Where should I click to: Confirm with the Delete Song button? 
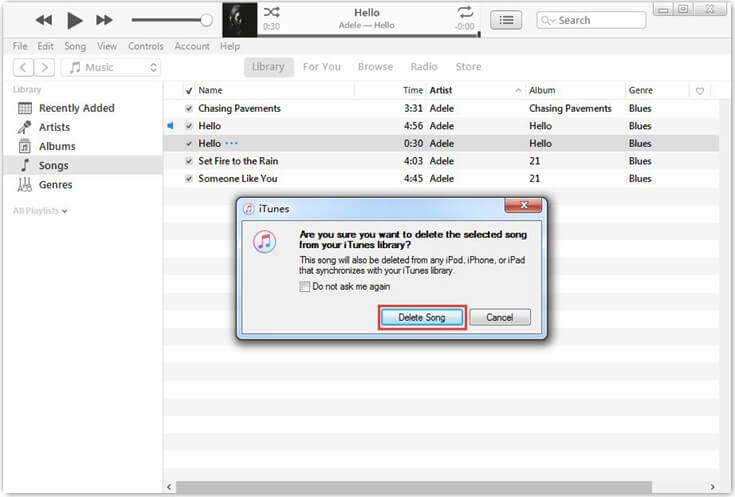tap(421, 317)
